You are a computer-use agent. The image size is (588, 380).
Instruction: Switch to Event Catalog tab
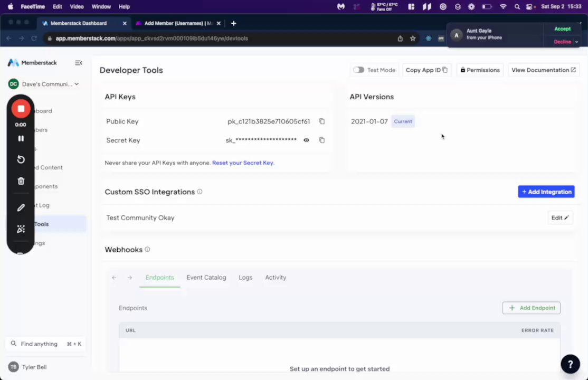206,278
